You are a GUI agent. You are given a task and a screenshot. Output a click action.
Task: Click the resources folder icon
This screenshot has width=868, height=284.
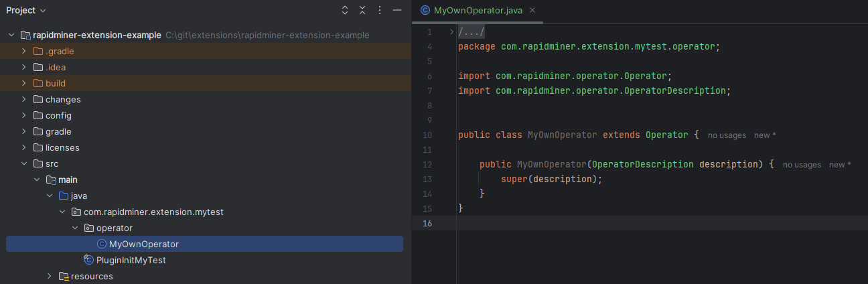point(64,276)
